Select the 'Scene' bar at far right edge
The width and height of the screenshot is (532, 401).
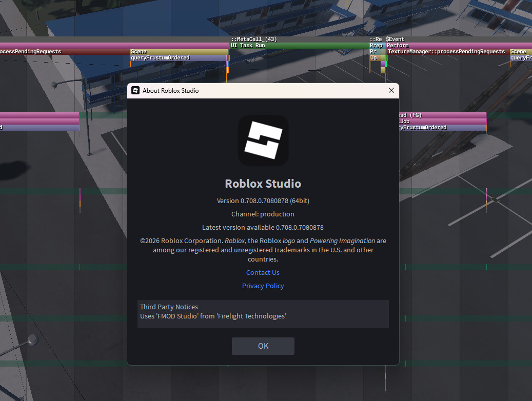521,52
